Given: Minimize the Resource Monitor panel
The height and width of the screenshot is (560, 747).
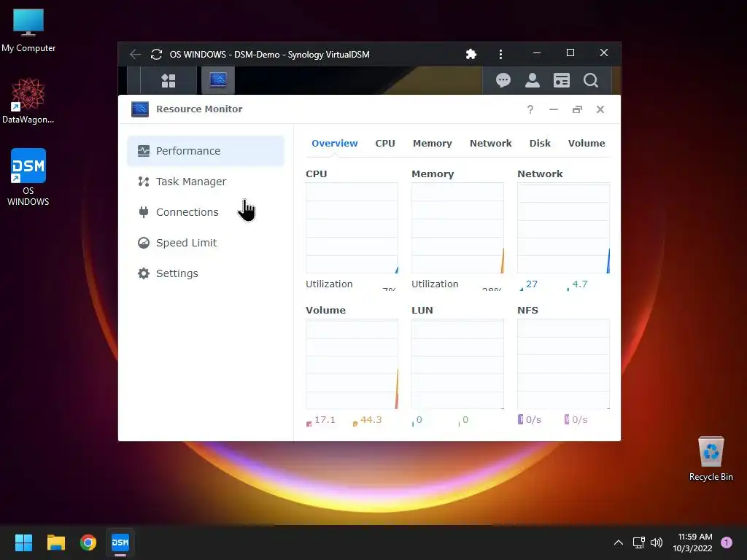Looking at the screenshot, I should point(554,109).
